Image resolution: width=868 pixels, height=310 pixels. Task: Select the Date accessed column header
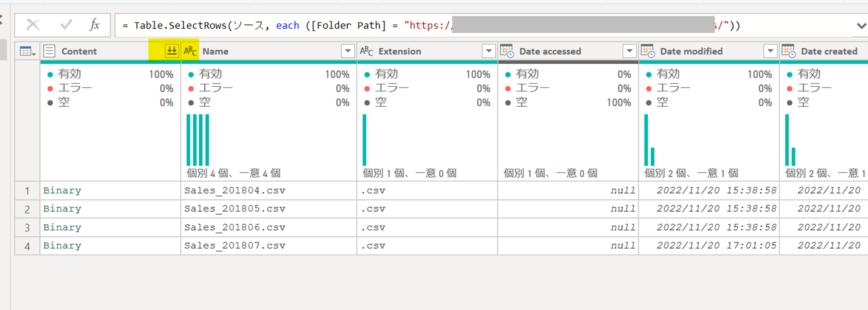tap(568, 51)
